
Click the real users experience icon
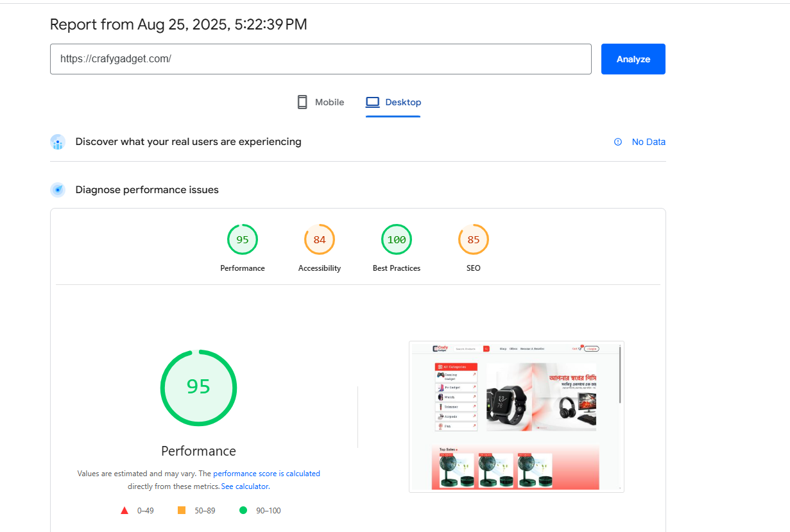tap(58, 142)
